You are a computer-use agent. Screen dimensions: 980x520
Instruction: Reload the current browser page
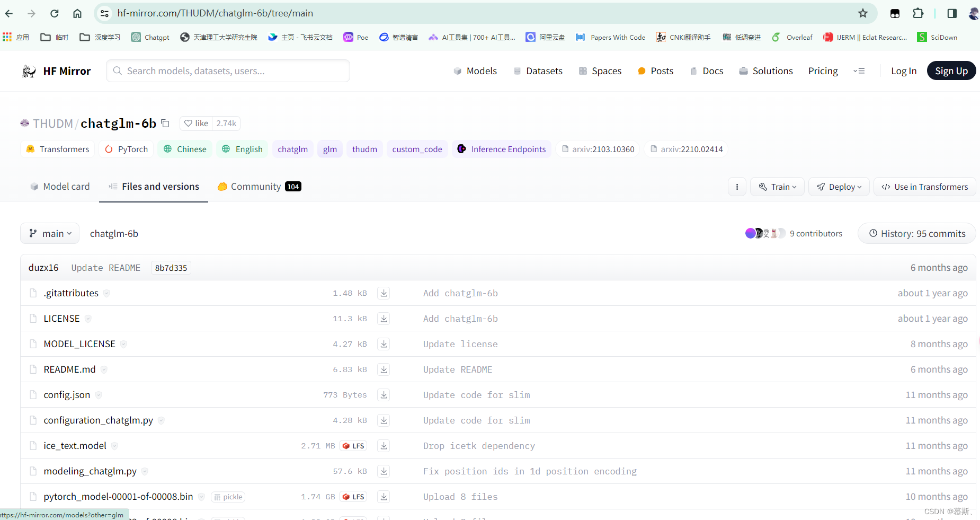point(54,13)
